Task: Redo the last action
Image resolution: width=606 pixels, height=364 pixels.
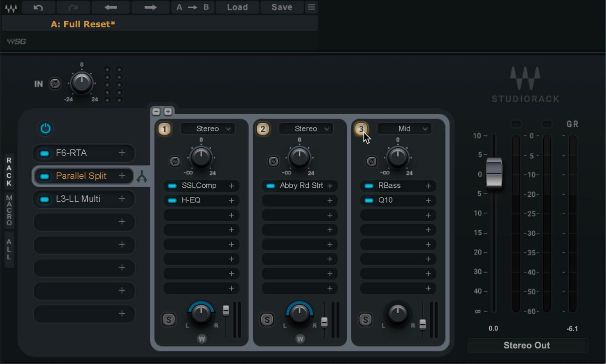Action: coord(73,7)
